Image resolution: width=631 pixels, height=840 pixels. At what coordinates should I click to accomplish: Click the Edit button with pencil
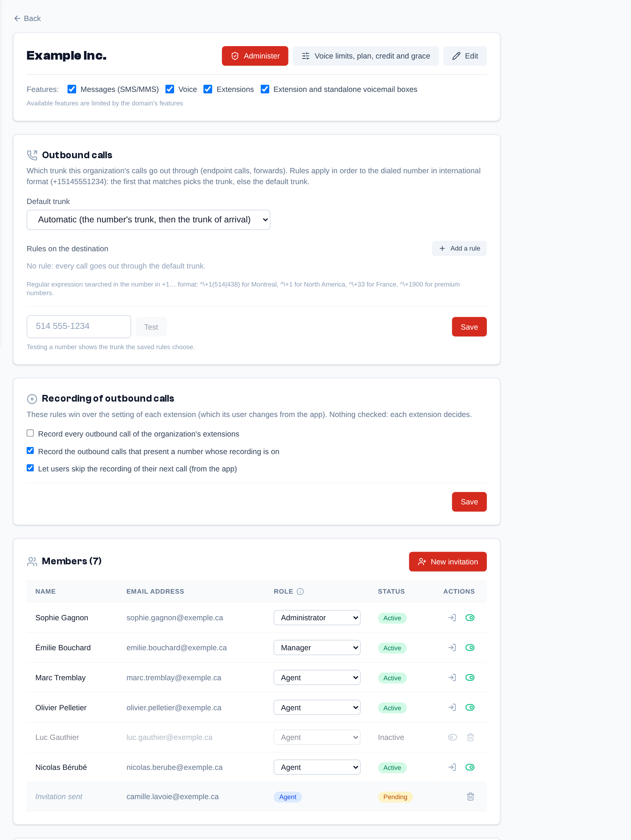[465, 56]
